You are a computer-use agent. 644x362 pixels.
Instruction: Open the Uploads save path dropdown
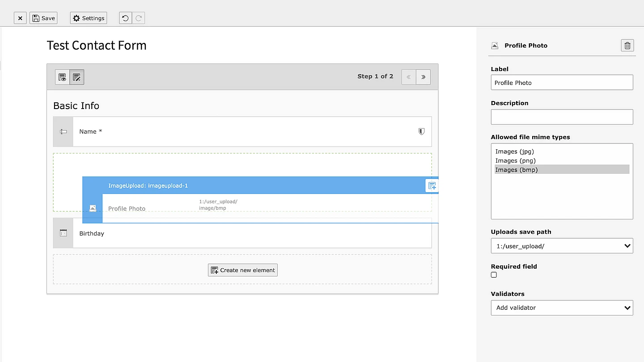[562, 246]
